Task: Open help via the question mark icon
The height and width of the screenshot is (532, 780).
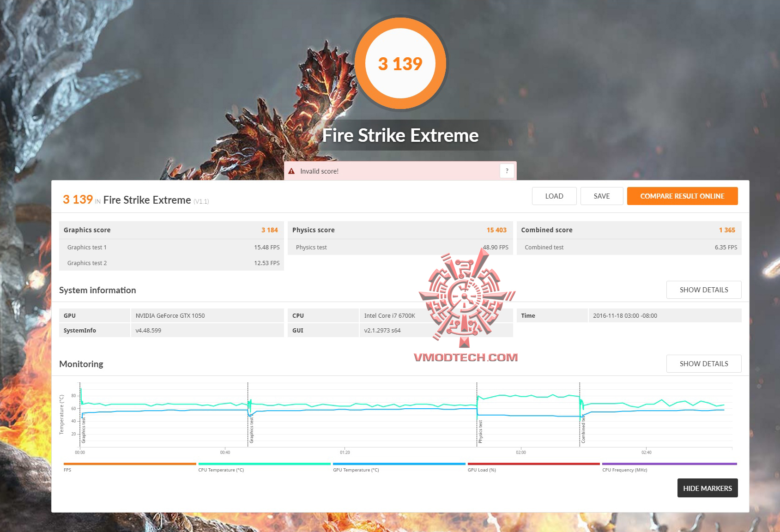Action: 507,170
